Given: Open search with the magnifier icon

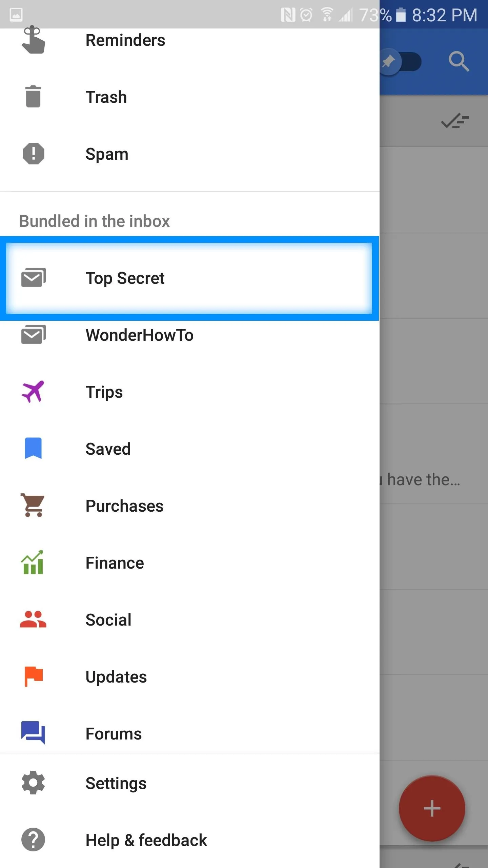Looking at the screenshot, I should pos(459,61).
